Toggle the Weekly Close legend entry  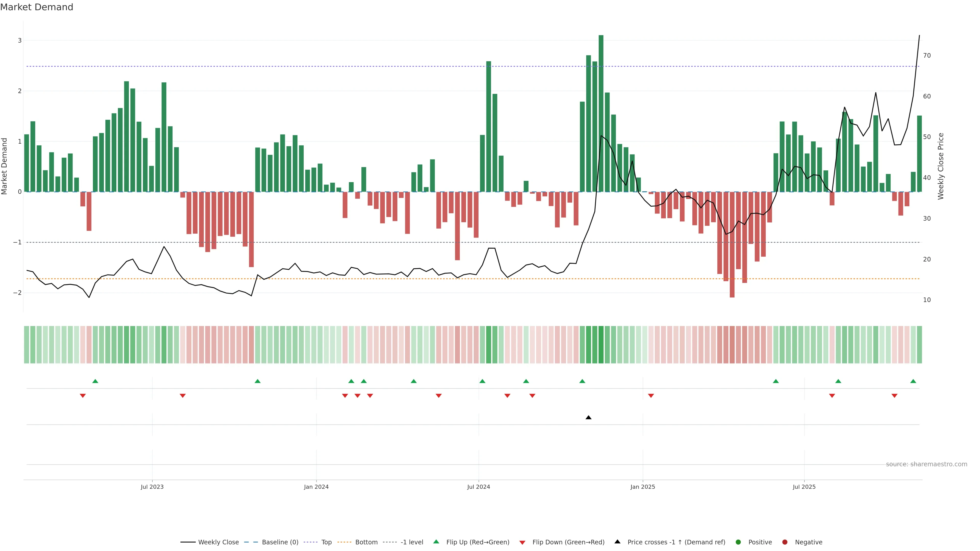(x=218, y=542)
